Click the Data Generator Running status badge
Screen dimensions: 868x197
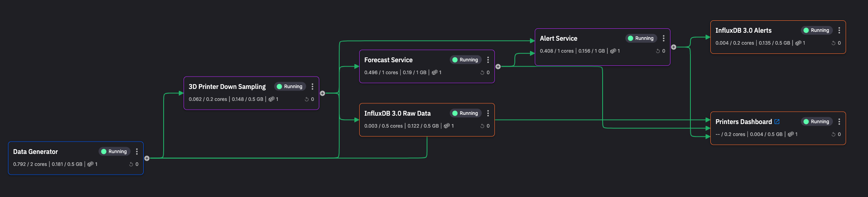pos(114,152)
